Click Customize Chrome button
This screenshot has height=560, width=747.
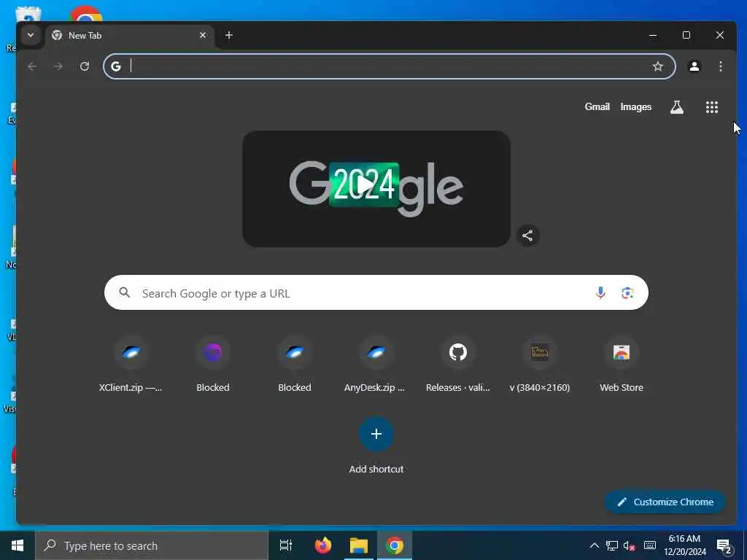[665, 502]
